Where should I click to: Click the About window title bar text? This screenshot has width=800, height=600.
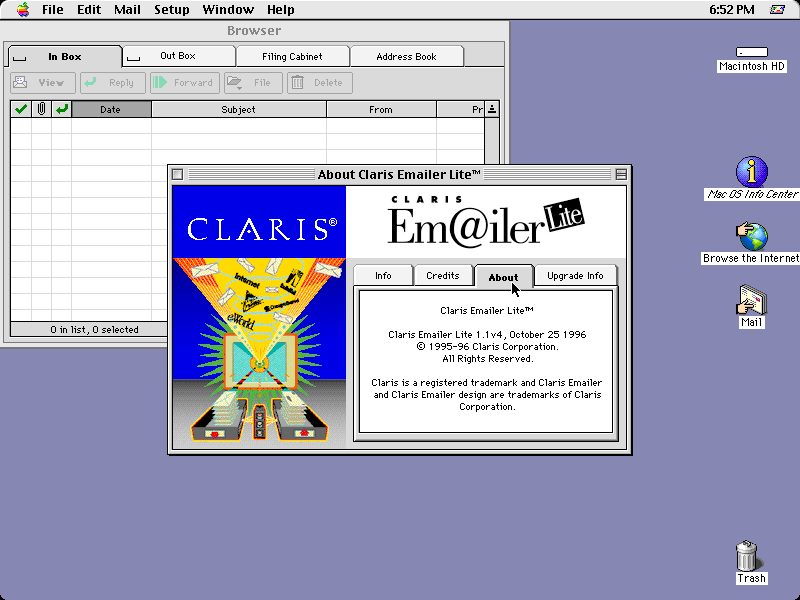click(x=399, y=174)
